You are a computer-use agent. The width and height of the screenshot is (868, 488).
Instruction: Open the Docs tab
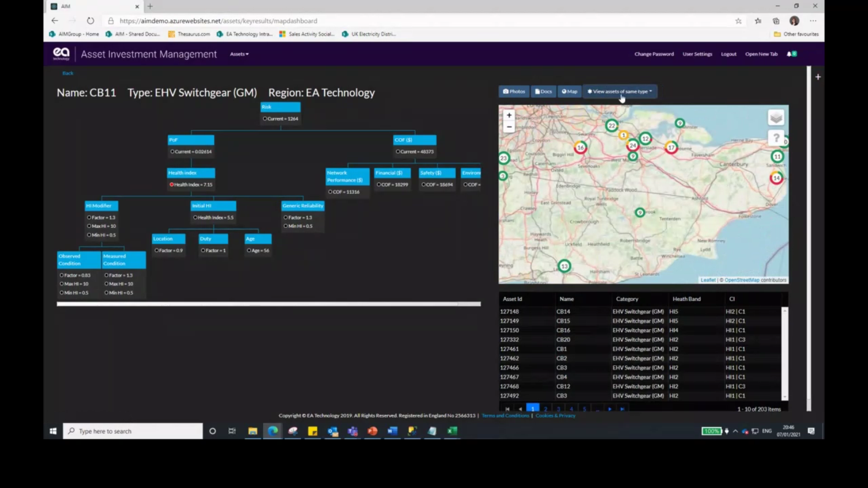point(543,91)
